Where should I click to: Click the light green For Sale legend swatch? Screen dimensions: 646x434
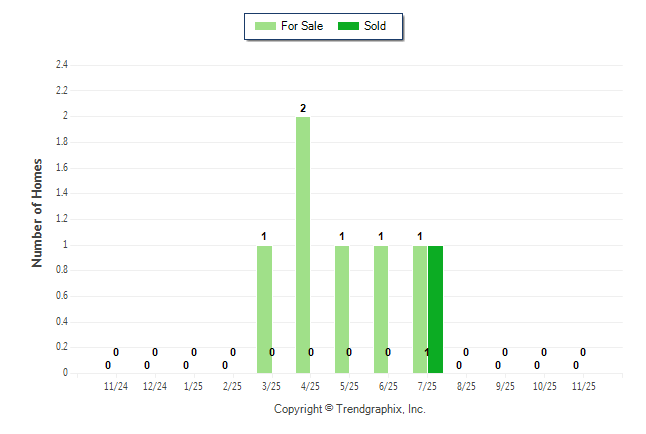[x=266, y=26]
